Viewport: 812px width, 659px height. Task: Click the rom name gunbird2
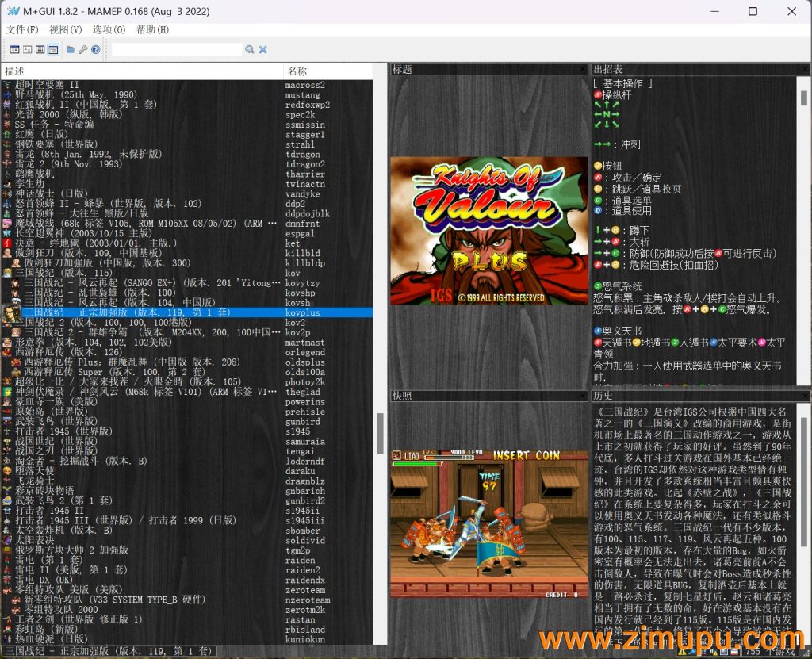click(x=305, y=500)
